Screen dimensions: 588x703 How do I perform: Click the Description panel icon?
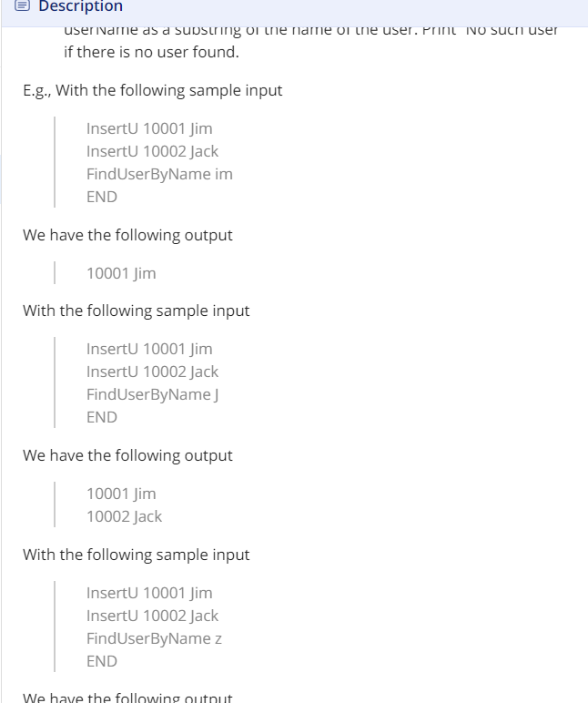pyautogui.click(x=23, y=5)
